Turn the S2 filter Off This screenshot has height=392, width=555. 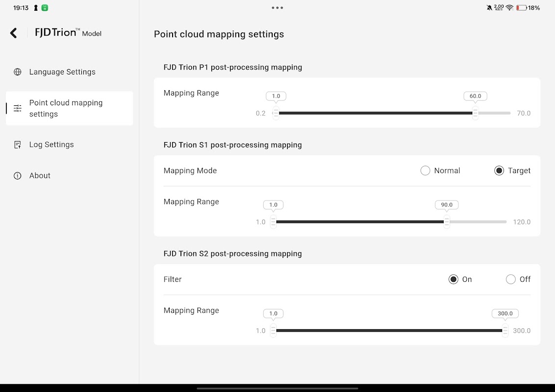pos(511,279)
